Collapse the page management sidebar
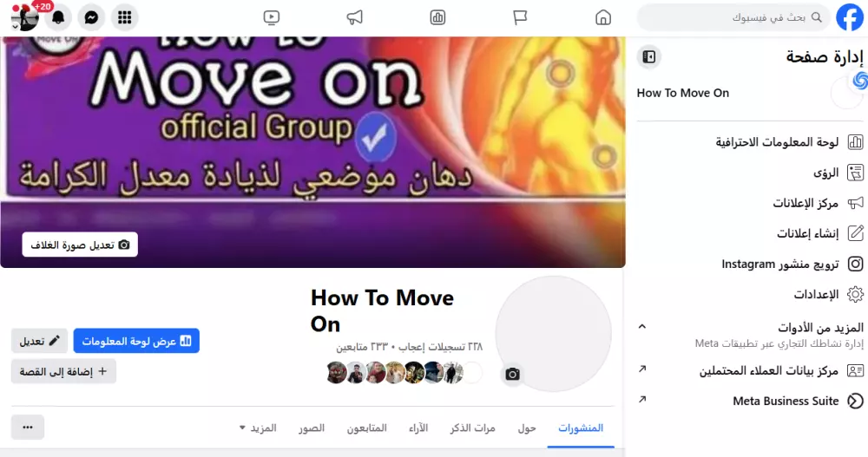This screenshot has width=868, height=457. point(648,56)
